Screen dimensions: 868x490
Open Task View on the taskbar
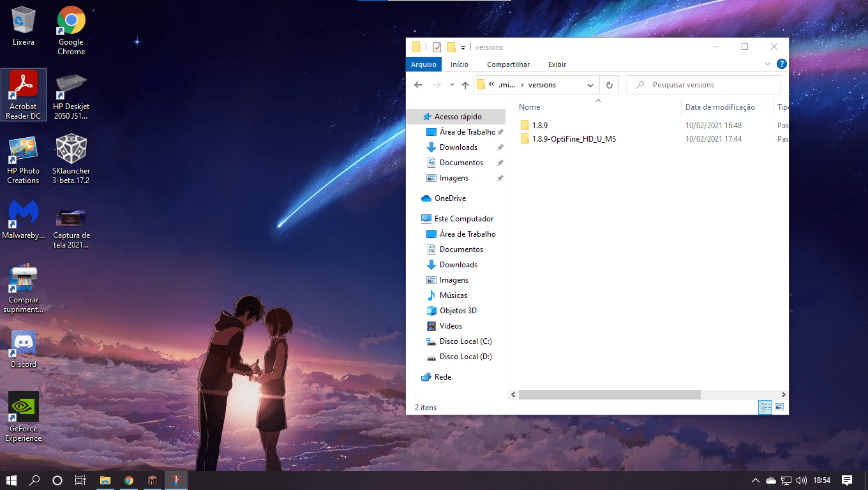pos(80,480)
